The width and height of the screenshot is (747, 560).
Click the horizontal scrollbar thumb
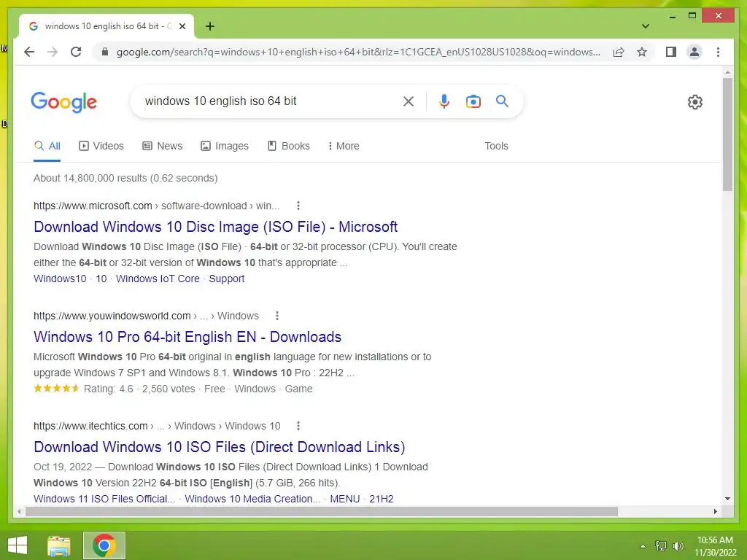point(322,511)
